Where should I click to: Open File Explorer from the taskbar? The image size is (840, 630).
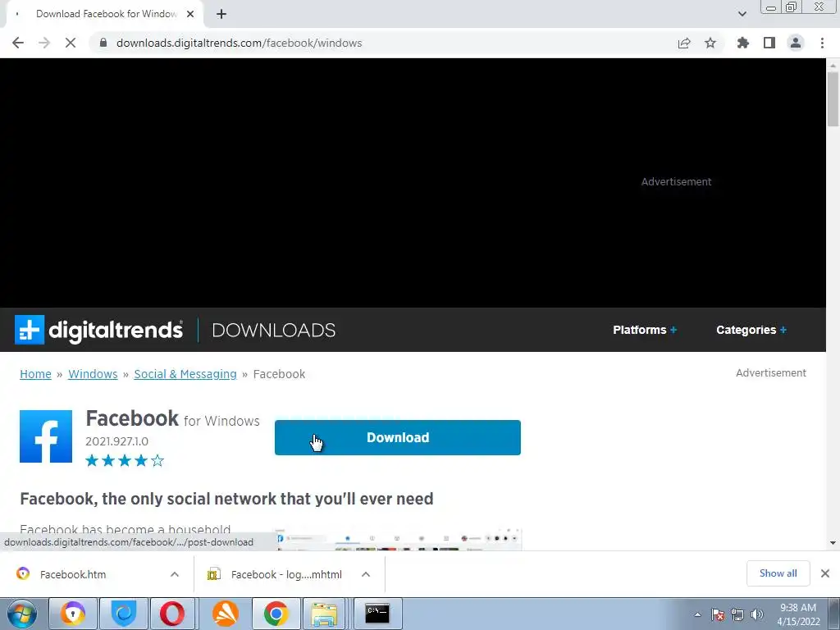click(325, 614)
